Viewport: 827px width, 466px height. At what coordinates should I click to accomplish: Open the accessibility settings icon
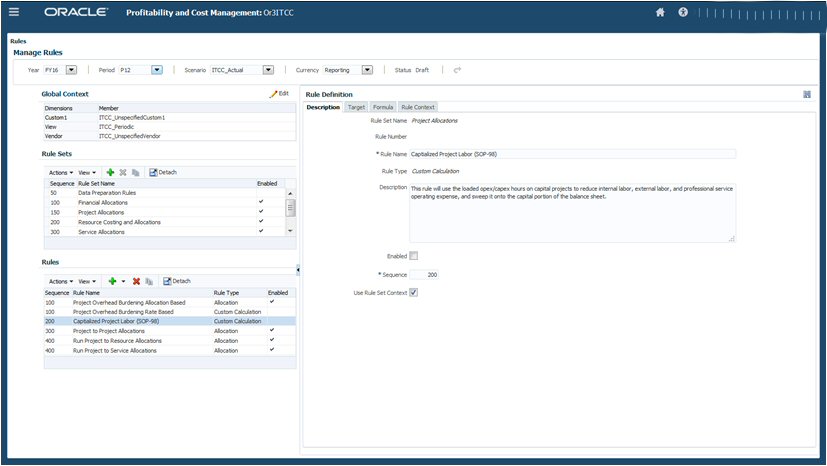[684, 13]
